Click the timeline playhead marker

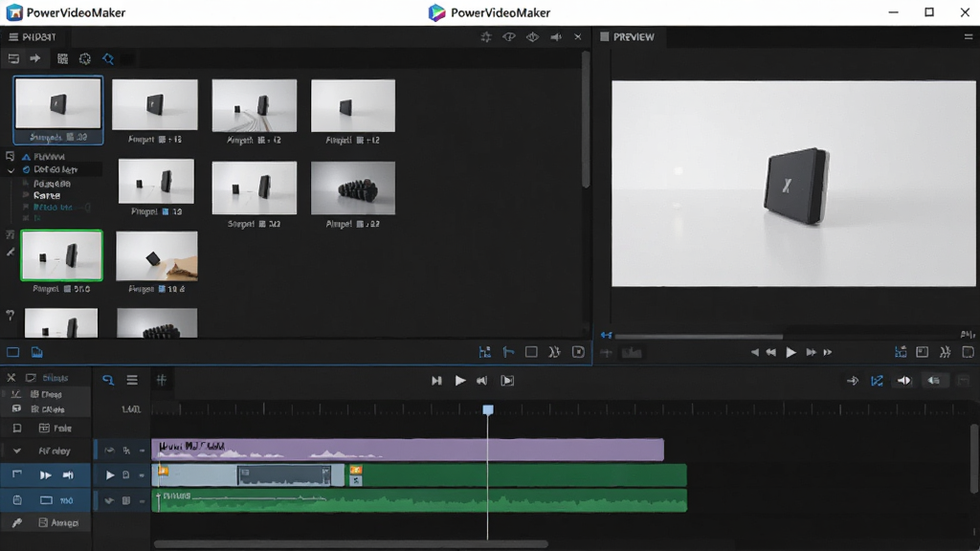pos(488,409)
